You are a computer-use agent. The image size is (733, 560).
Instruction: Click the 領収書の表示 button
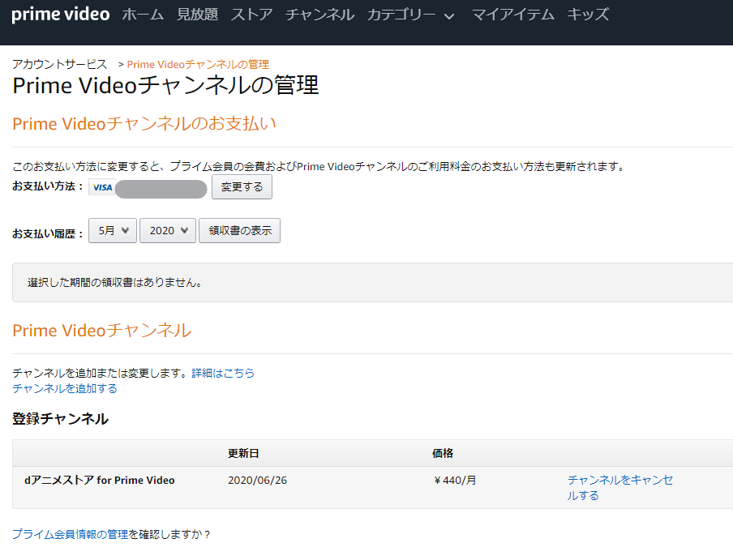pos(239,230)
